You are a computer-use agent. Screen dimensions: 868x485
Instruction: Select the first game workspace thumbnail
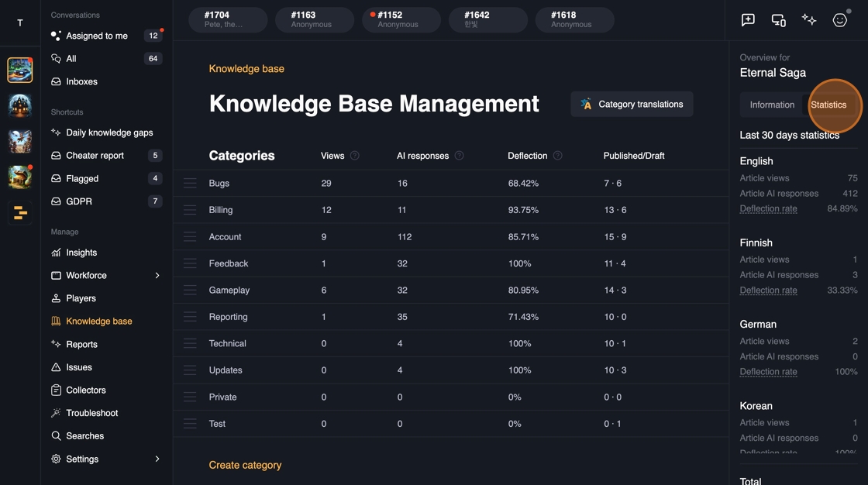[20, 70]
